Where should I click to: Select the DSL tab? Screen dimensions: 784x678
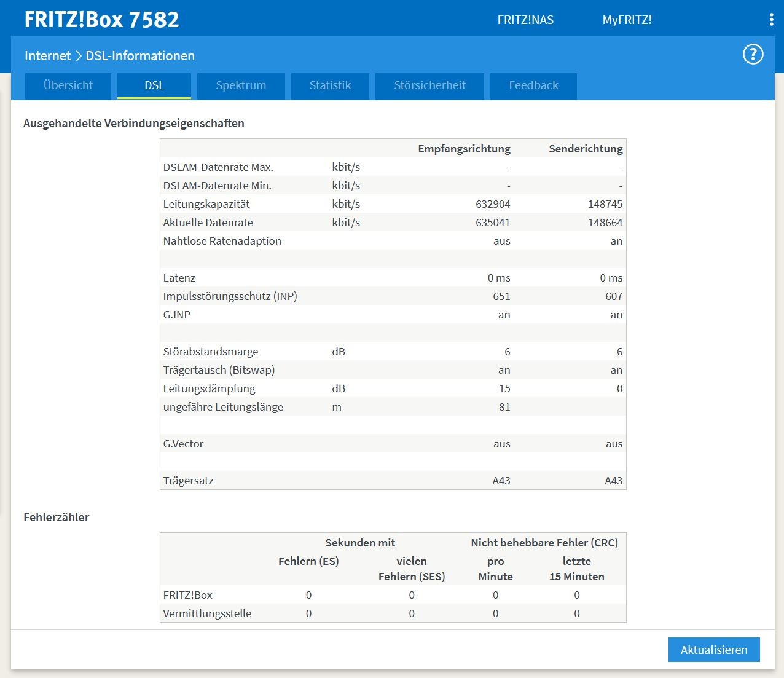(x=154, y=85)
